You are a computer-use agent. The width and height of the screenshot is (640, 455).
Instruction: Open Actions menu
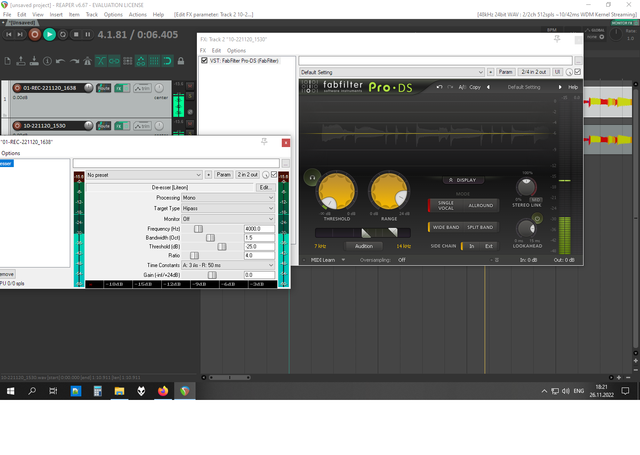click(x=138, y=14)
